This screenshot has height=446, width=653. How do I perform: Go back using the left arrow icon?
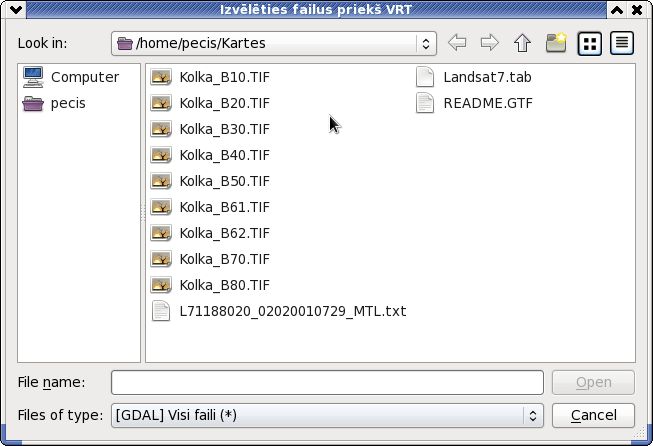(457, 43)
